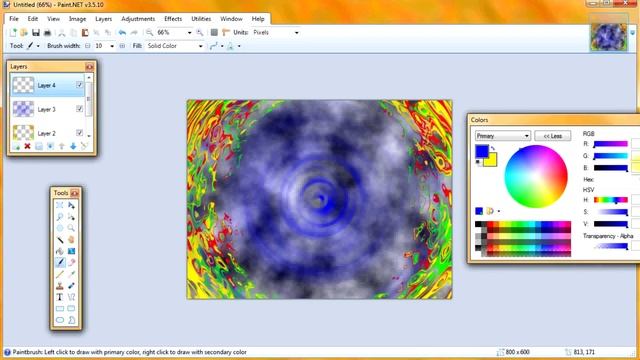Click the Undo arrow icon
Screen dimensions: 640x360
[x=122, y=33]
